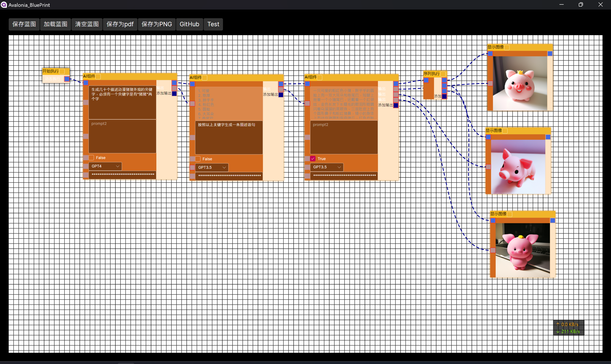Click the empty prompt2 field in first AI组件
Viewport: 611px width, 364px height.
pyautogui.click(x=122, y=136)
